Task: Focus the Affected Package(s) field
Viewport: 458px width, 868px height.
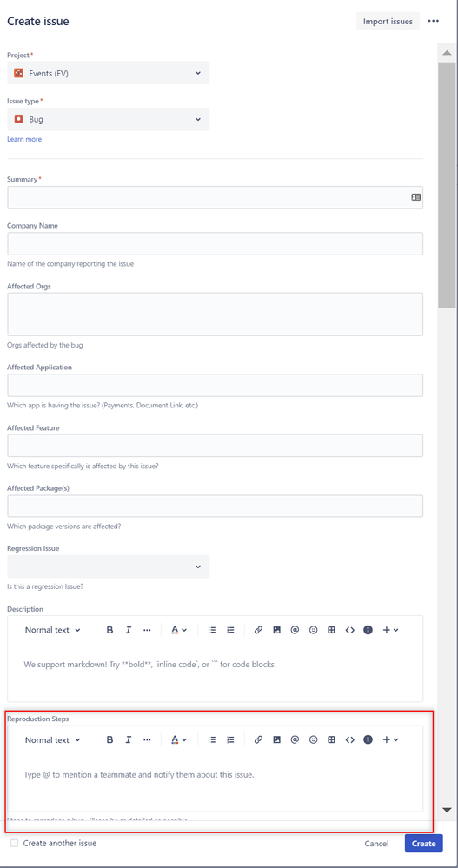Action: coord(216,506)
